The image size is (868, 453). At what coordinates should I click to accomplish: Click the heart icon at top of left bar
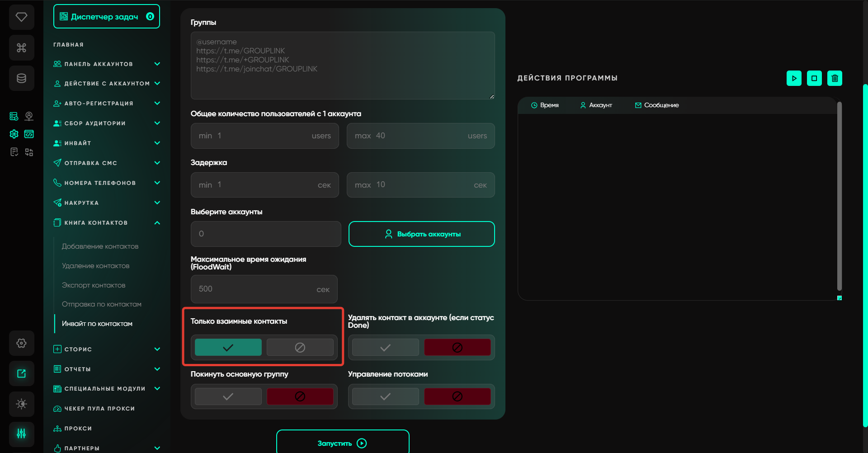click(21, 17)
